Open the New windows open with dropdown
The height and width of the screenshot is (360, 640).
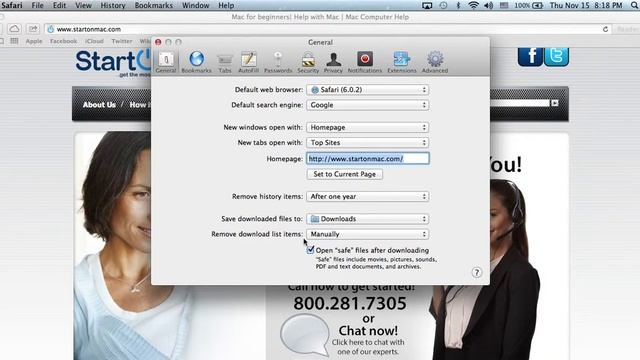pyautogui.click(x=367, y=127)
